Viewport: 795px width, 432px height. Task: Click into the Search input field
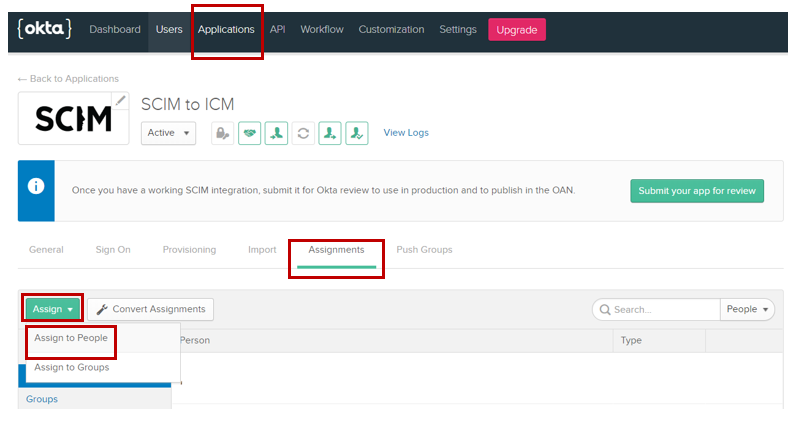pyautogui.click(x=660, y=309)
